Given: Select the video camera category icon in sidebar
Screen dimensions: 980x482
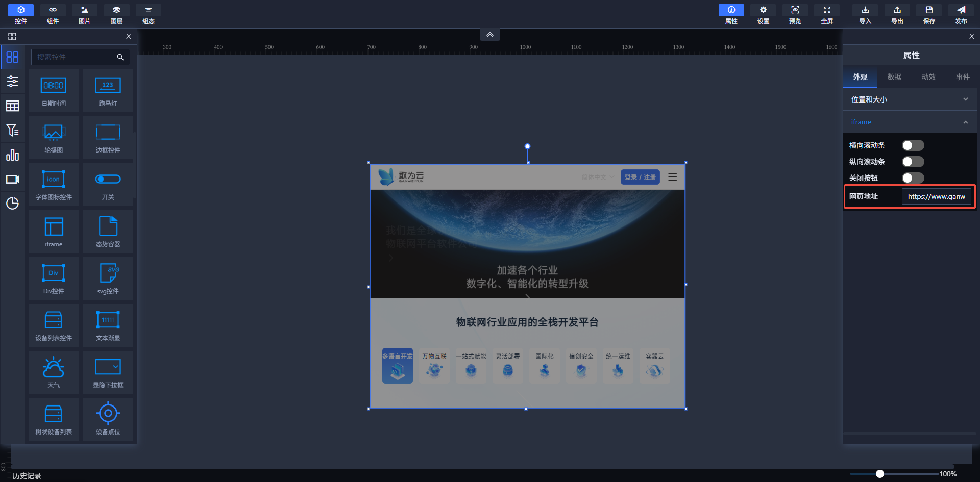Looking at the screenshot, I should 12,179.
